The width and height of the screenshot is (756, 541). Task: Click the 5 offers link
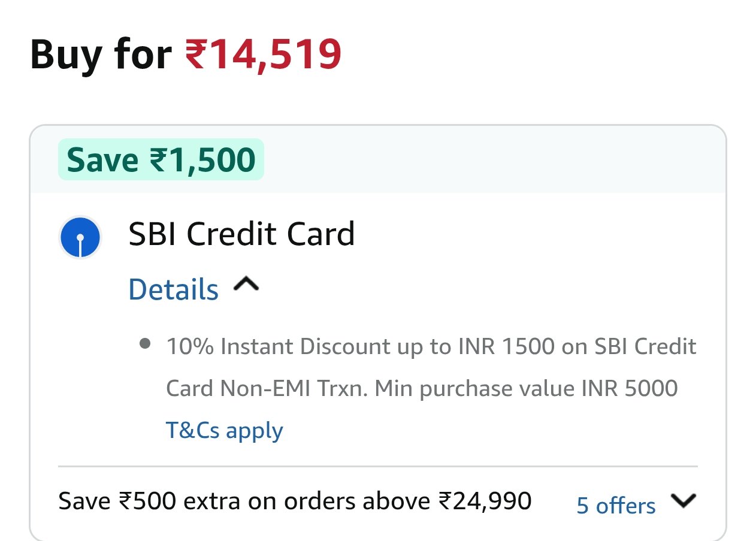[616, 506]
